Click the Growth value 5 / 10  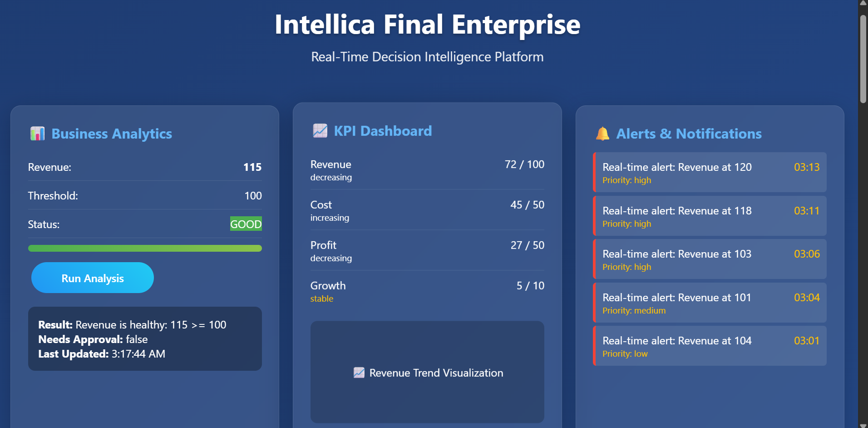click(x=530, y=286)
